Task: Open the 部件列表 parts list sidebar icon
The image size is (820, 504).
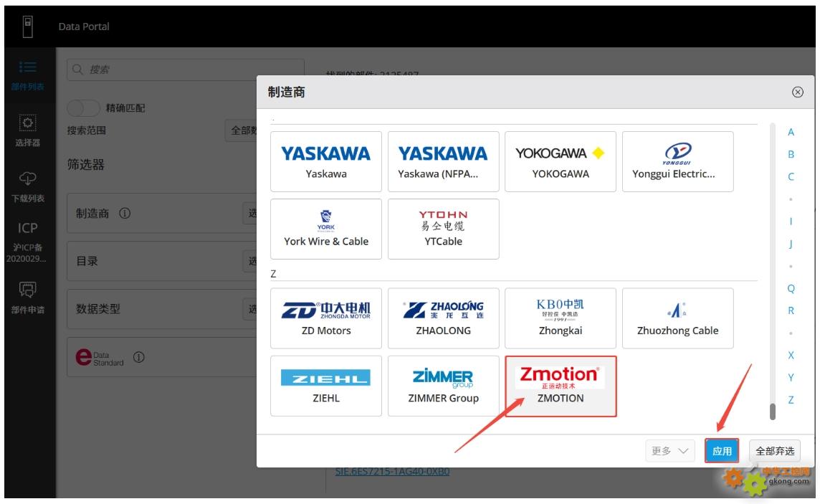Action: point(28,75)
